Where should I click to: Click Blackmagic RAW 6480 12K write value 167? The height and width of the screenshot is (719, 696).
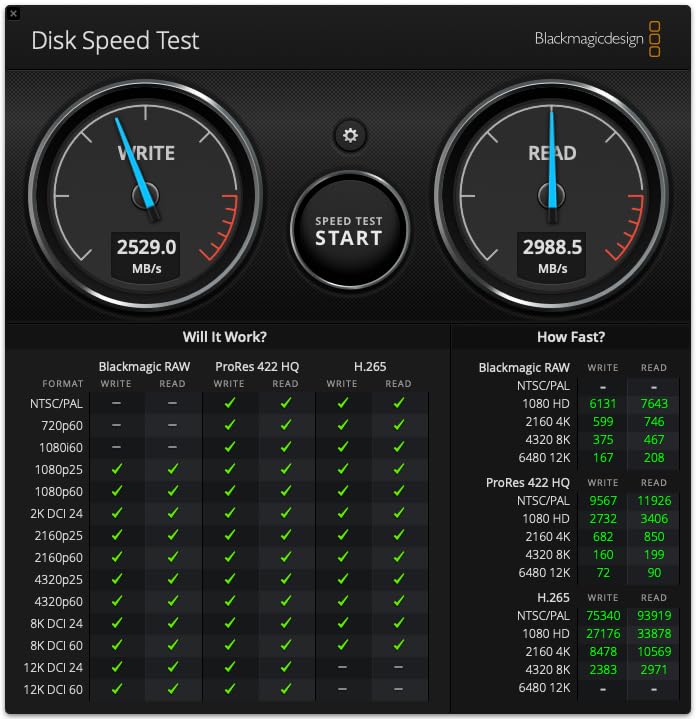603,458
